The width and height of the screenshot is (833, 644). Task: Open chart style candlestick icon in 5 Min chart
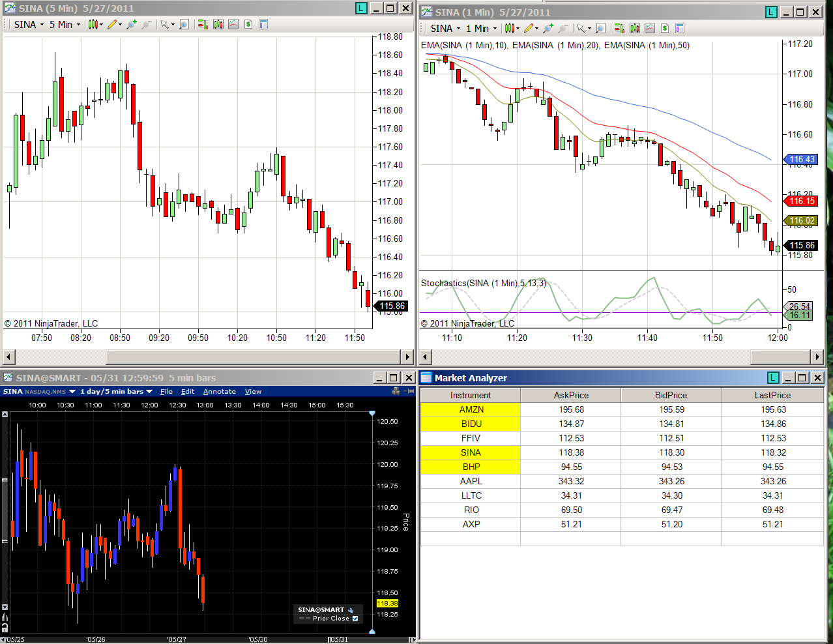(93, 24)
